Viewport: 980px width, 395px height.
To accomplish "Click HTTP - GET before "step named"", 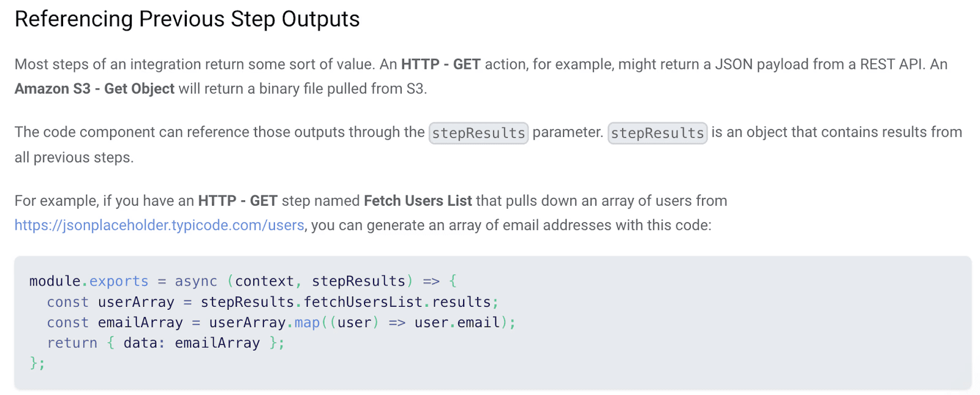I will click(238, 201).
